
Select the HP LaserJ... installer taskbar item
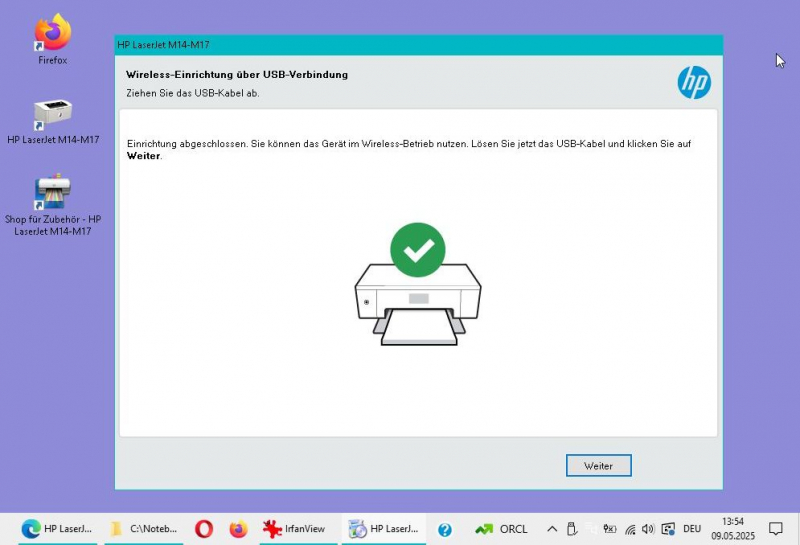pyautogui.click(x=384, y=529)
